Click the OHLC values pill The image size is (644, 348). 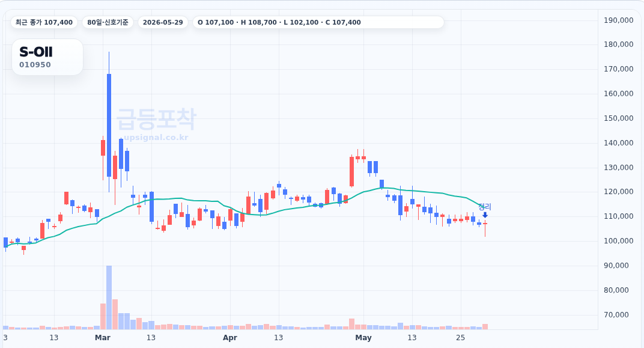[318, 22]
